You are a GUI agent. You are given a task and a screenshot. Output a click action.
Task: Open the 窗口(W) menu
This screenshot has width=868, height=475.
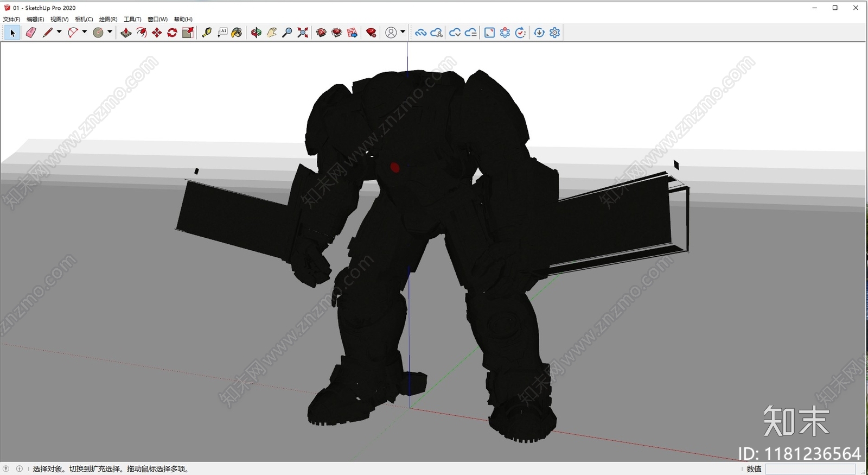click(158, 19)
